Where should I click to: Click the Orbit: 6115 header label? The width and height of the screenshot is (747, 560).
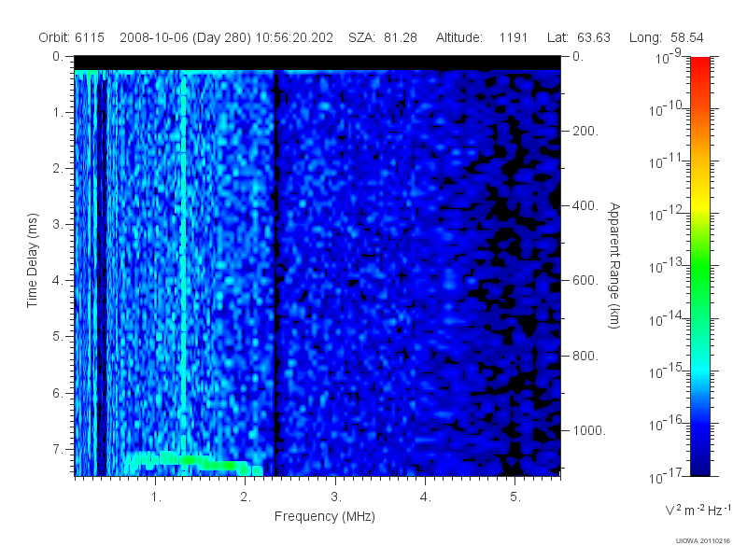[72, 37]
